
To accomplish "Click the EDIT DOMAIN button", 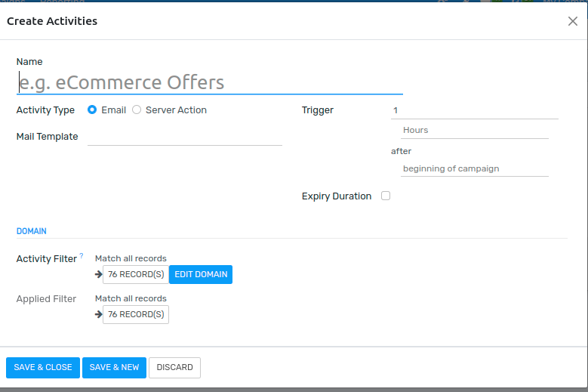I will [201, 275].
